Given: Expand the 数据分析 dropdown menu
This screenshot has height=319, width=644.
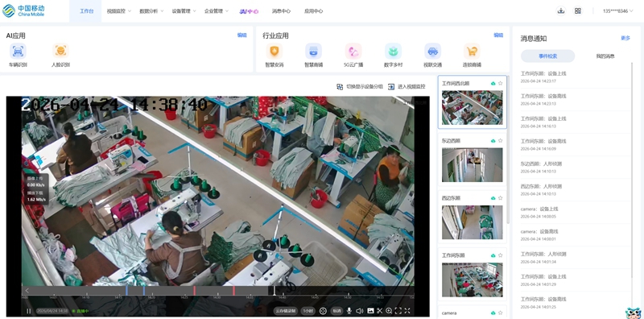Looking at the screenshot, I should tap(151, 11).
